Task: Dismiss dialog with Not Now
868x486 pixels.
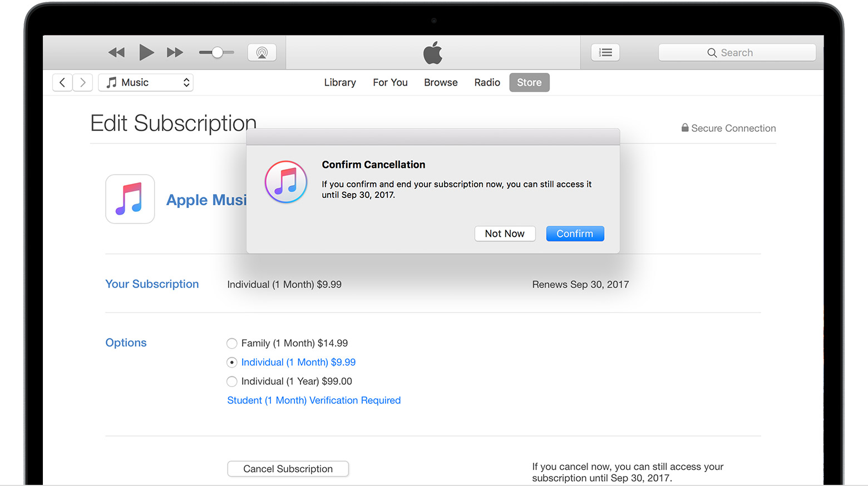Action: click(x=505, y=234)
